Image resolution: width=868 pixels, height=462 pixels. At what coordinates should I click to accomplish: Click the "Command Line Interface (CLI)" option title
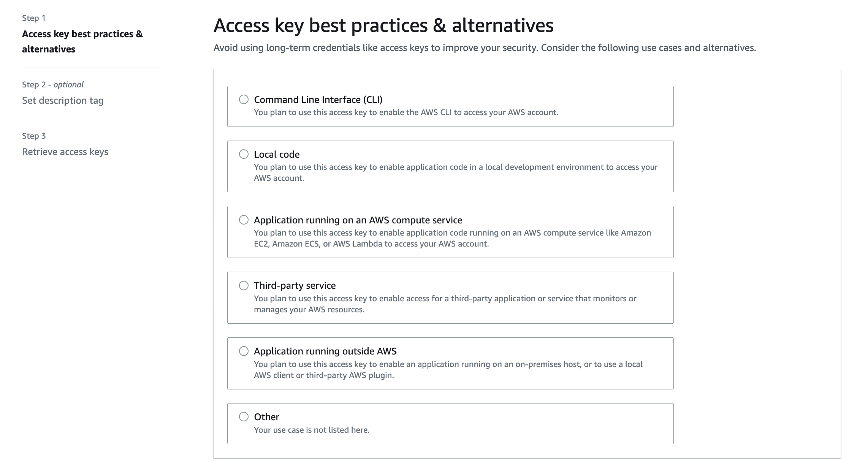318,100
